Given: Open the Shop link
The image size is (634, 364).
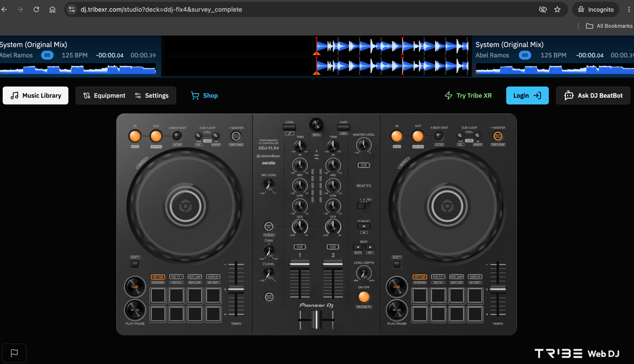Looking at the screenshot, I should (204, 95).
